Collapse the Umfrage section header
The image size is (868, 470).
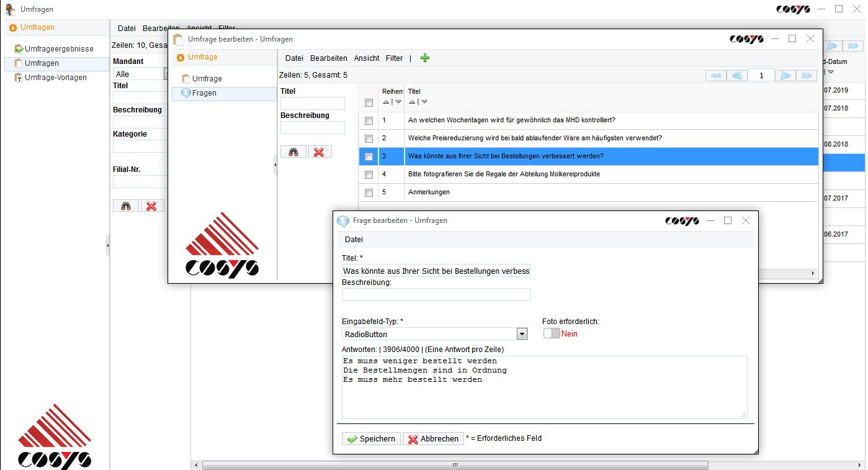(202, 57)
